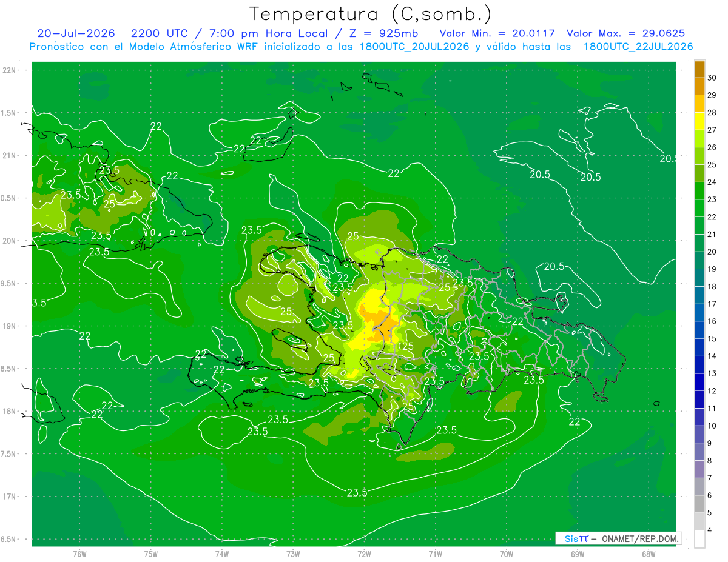Click longitude axis label '75W'
The image size is (728, 562).
[x=151, y=554]
